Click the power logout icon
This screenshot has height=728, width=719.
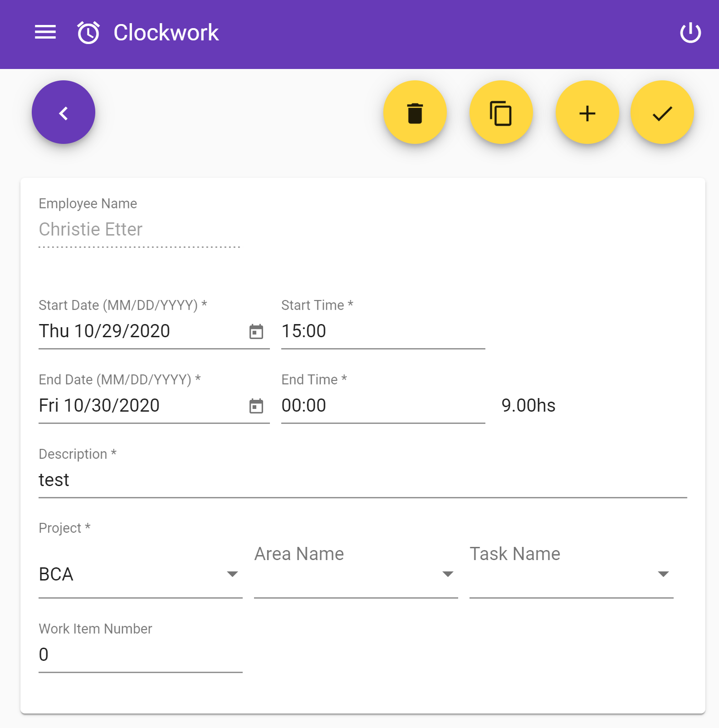690,33
